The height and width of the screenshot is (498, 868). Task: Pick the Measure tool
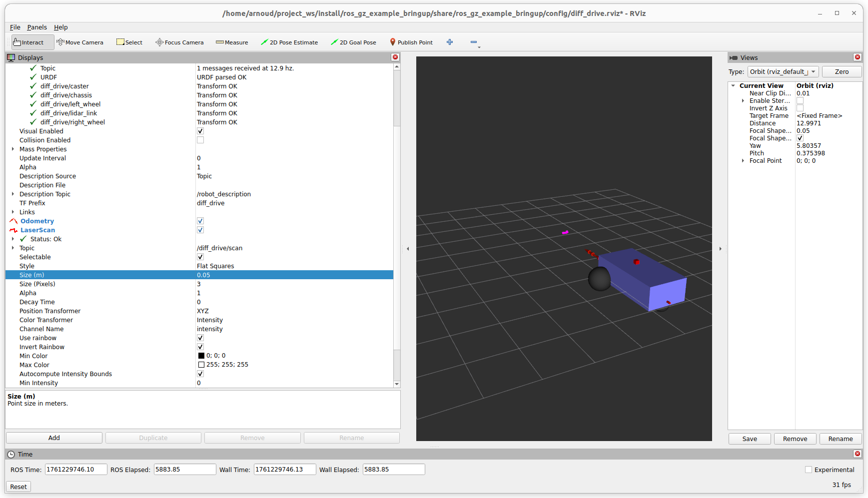232,42
